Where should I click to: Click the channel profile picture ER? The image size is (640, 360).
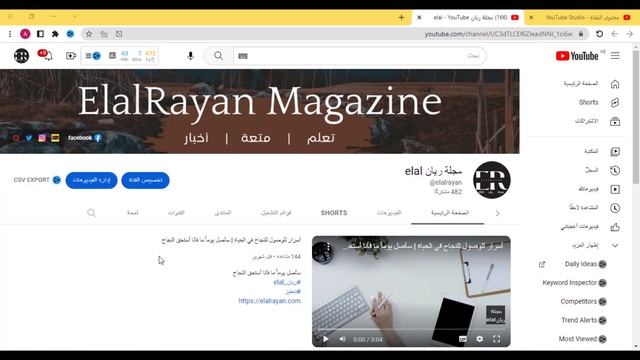(492, 180)
